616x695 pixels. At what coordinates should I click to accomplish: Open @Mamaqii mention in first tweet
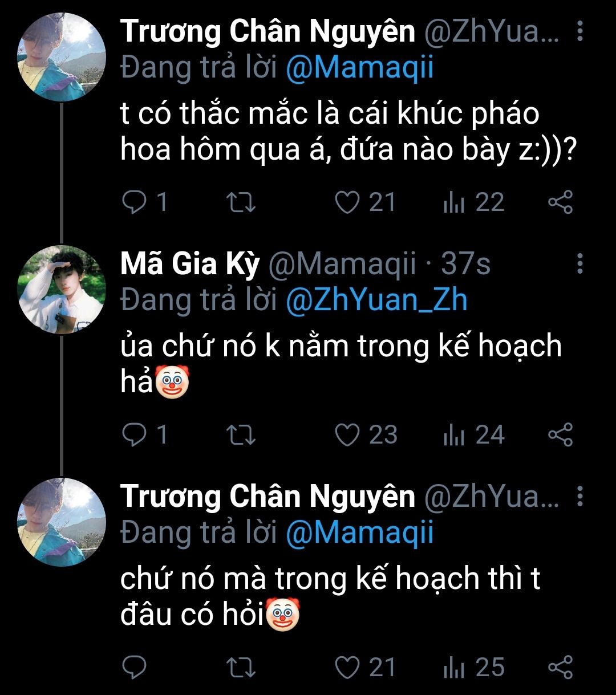359,68
